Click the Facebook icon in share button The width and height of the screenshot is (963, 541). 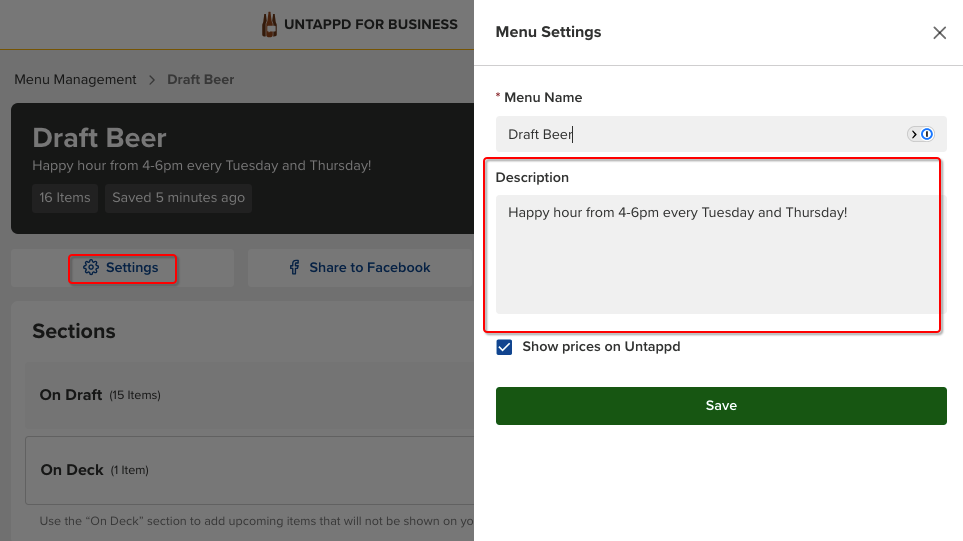(295, 268)
